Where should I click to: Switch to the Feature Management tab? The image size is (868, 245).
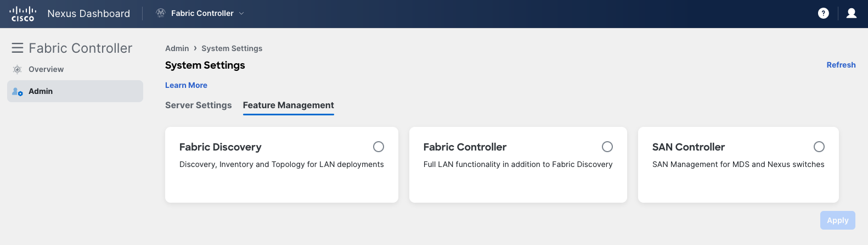pos(289,105)
